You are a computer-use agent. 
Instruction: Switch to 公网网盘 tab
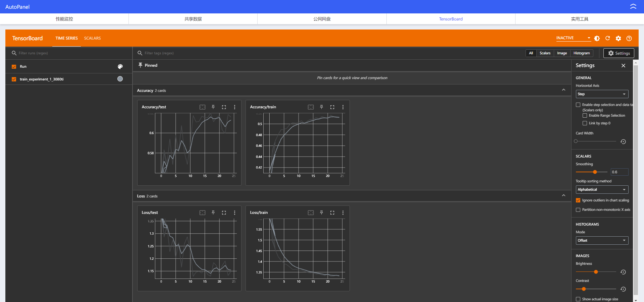322,19
